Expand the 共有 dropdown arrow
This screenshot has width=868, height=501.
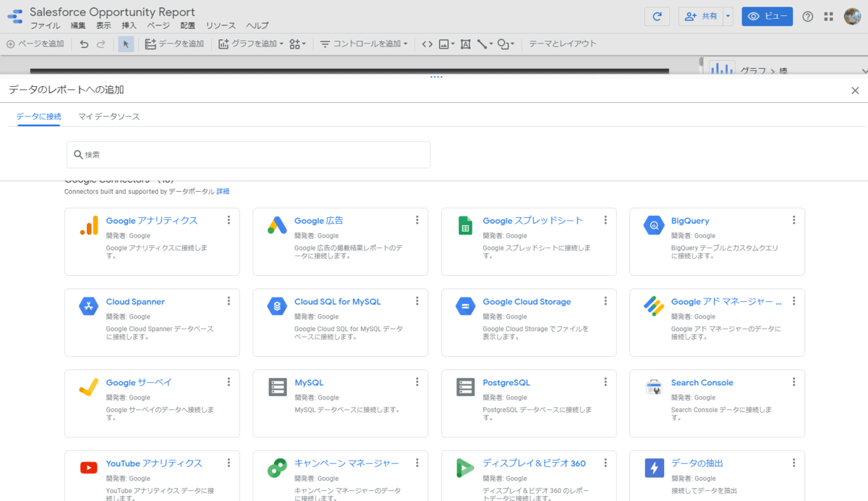coord(728,17)
